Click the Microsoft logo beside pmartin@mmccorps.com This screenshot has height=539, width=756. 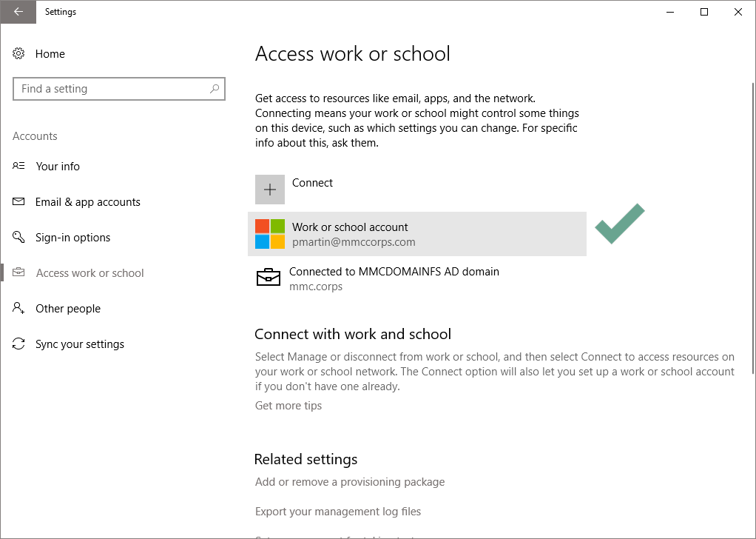[x=271, y=234]
